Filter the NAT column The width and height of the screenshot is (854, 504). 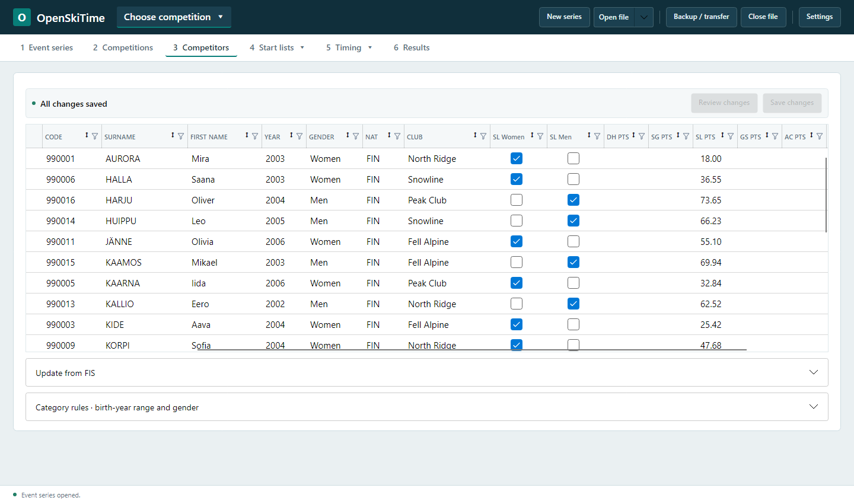397,136
